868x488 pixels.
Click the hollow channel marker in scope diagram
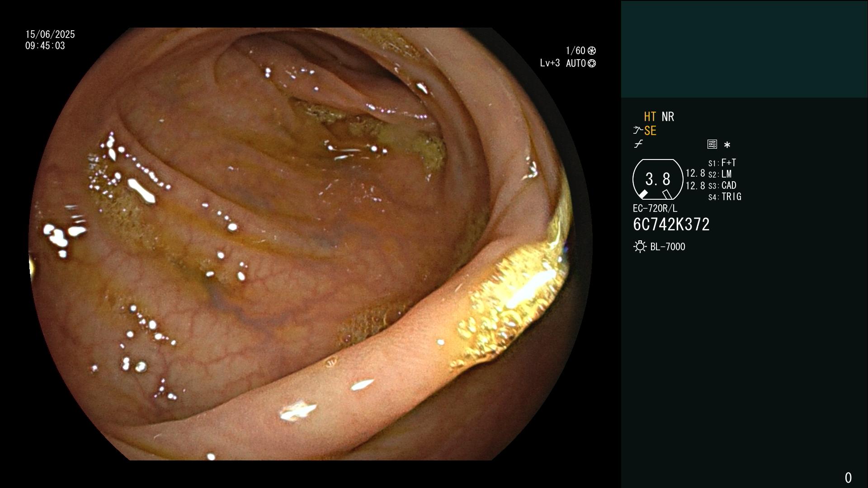coord(667,194)
